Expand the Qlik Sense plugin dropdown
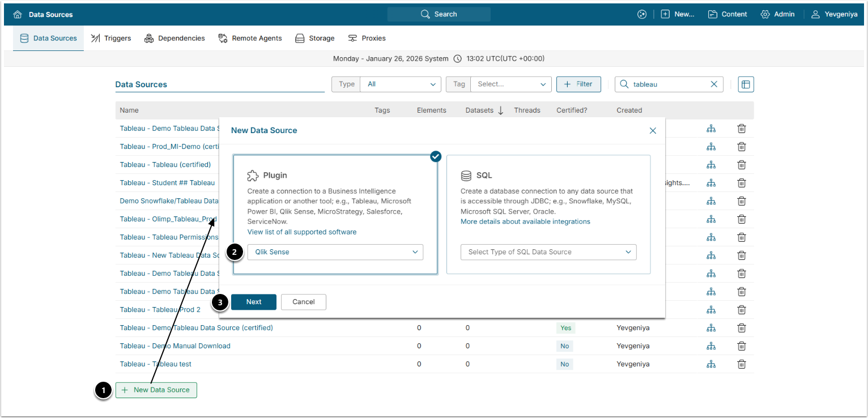 [335, 252]
